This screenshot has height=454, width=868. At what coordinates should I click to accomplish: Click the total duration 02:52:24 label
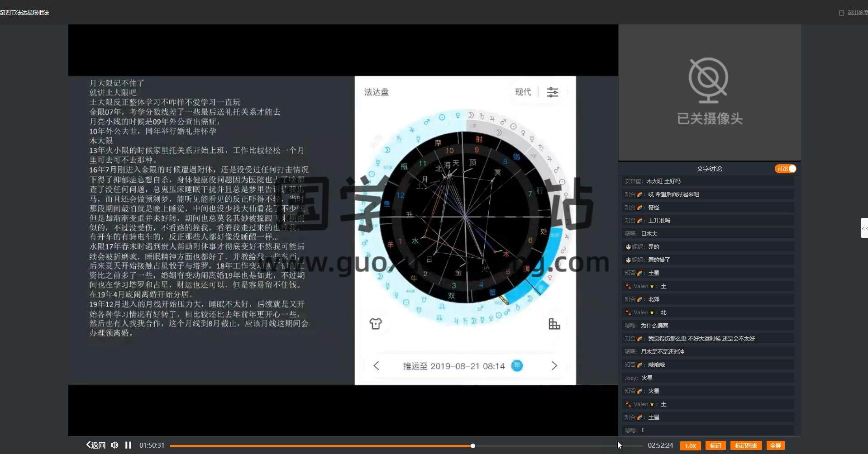point(660,445)
